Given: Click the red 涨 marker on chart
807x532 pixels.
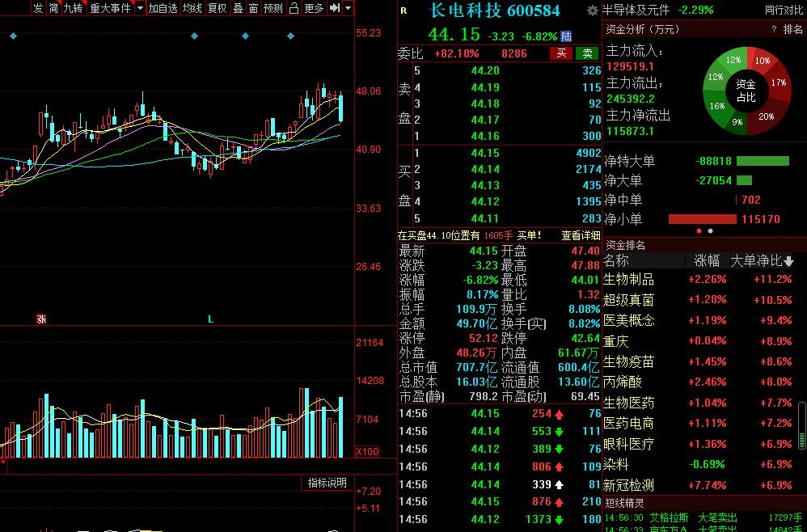Looking at the screenshot, I should point(42,319).
